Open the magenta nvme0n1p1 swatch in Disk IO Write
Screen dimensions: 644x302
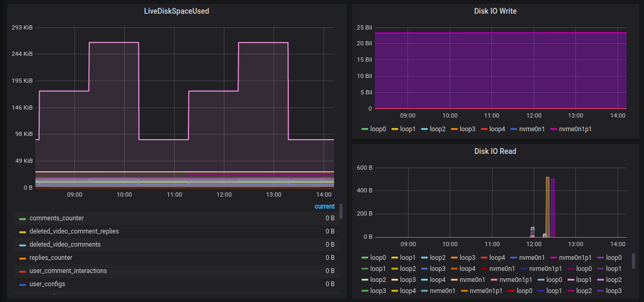coord(554,129)
